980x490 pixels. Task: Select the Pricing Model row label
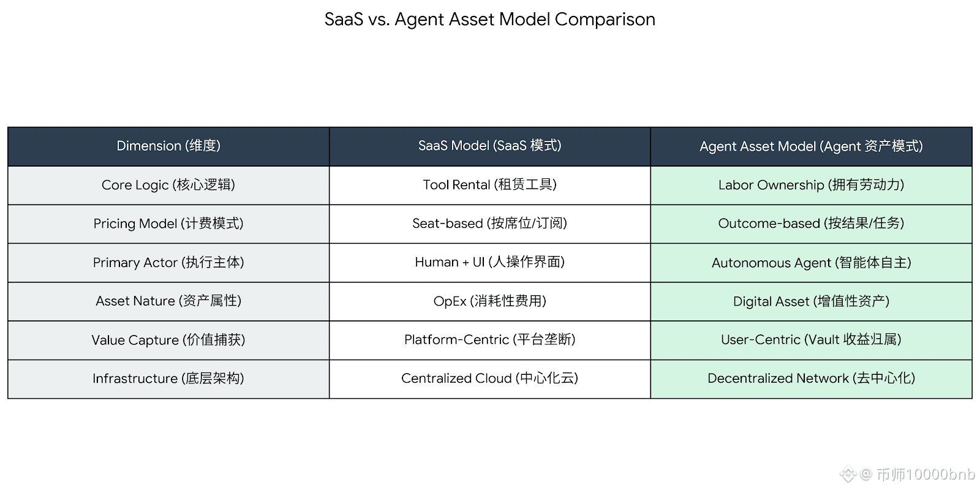click(x=168, y=224)
